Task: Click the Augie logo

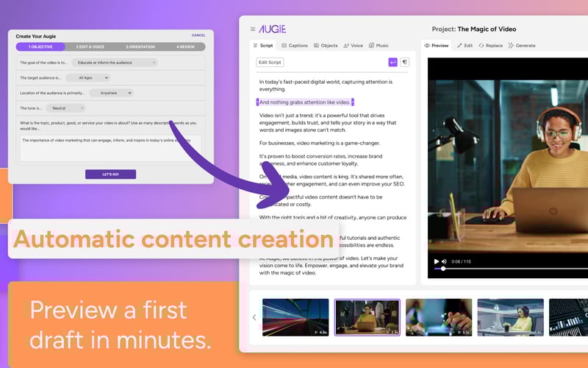Action: 272,29
